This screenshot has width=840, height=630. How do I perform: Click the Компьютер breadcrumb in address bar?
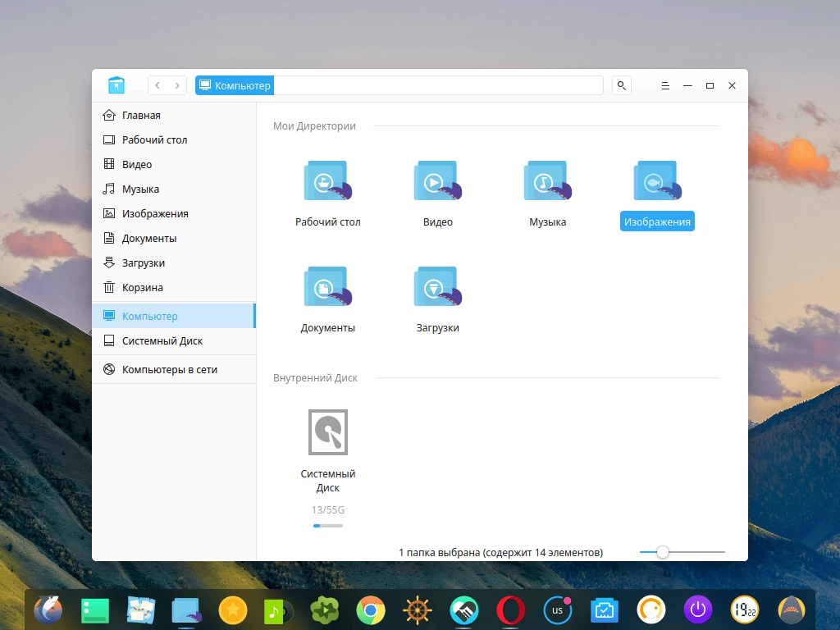coord(235,85)
